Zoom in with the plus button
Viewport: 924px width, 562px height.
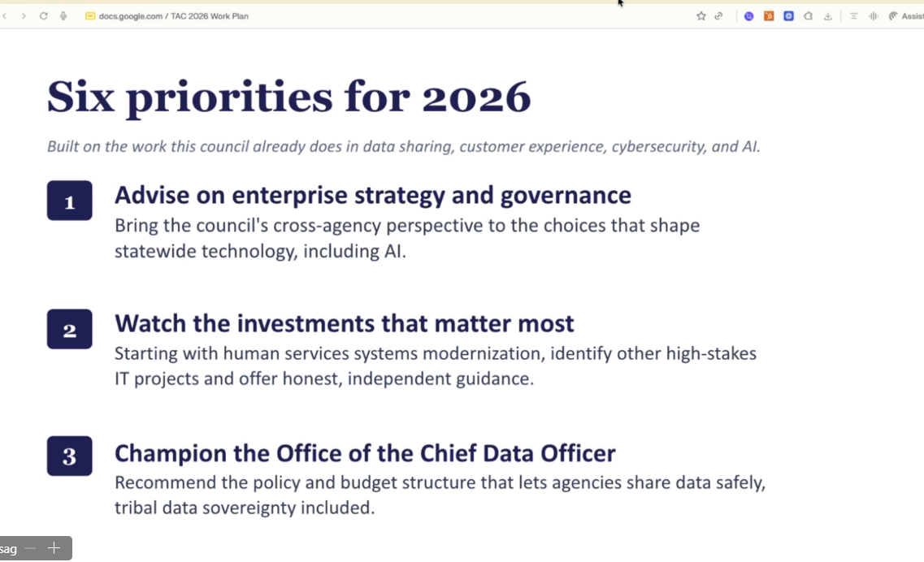[54, 548]
